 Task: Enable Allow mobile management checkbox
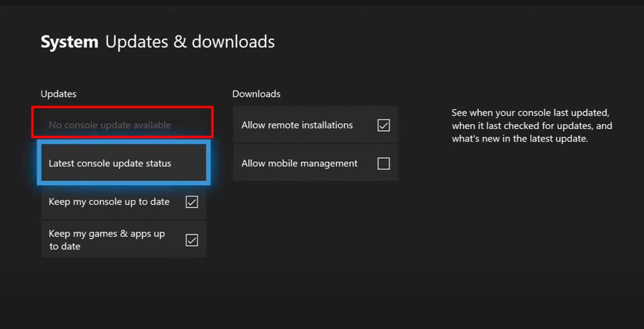tap(384, 163)
